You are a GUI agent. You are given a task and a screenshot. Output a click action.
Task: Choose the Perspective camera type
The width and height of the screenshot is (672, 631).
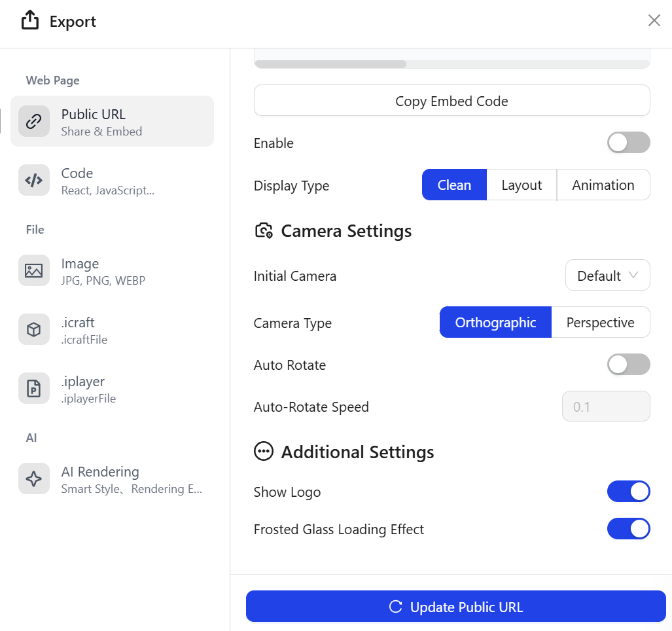tap(600, 323)
